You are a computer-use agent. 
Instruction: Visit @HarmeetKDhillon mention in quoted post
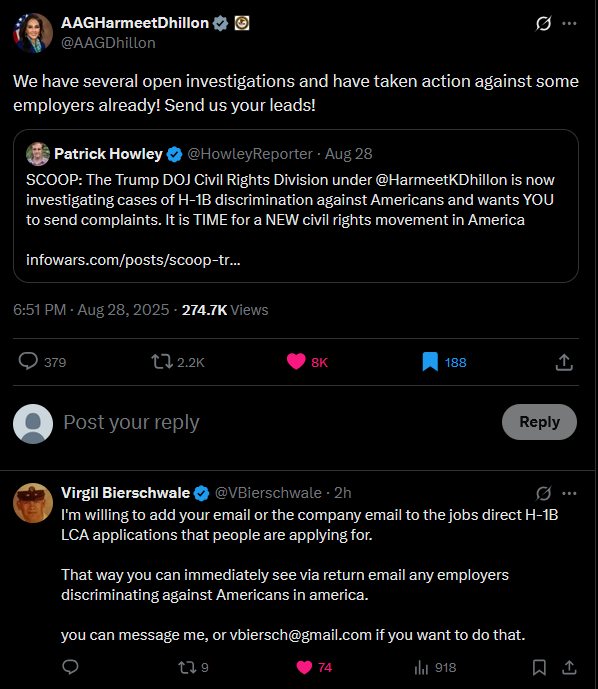point(441,180)
